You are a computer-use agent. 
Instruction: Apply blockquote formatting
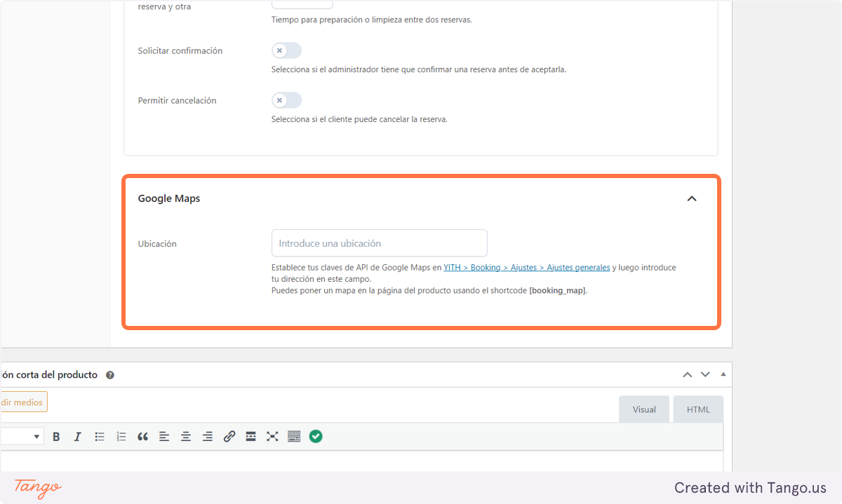click(142, 436)
